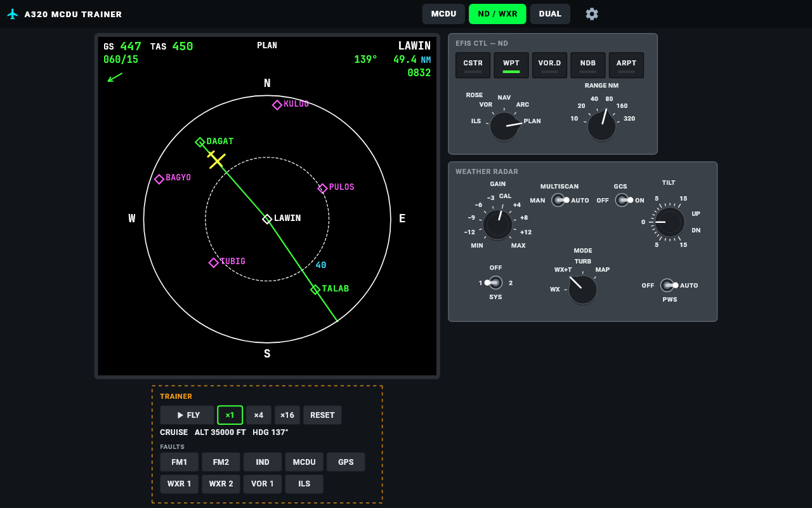Toggle the CSTR EFIS button
Viewport: 812px width, 508px height.
[473, 65]
